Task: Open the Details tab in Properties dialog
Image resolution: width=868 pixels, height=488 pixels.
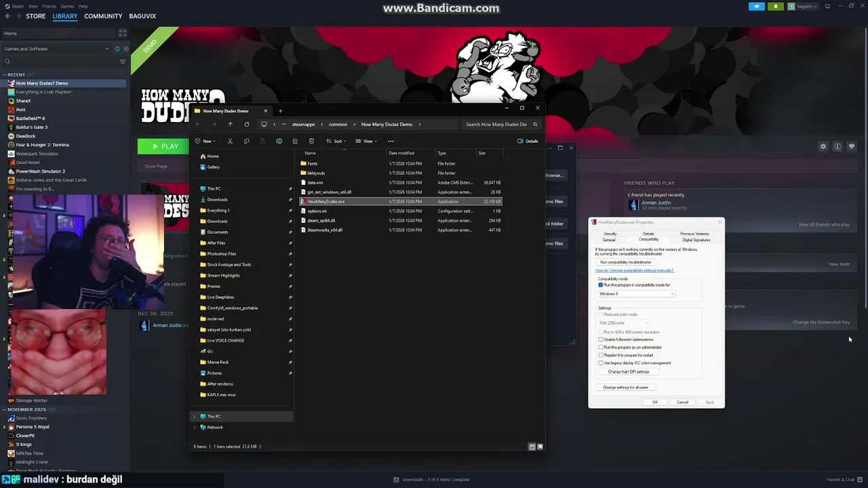Action: pos(648,234)
